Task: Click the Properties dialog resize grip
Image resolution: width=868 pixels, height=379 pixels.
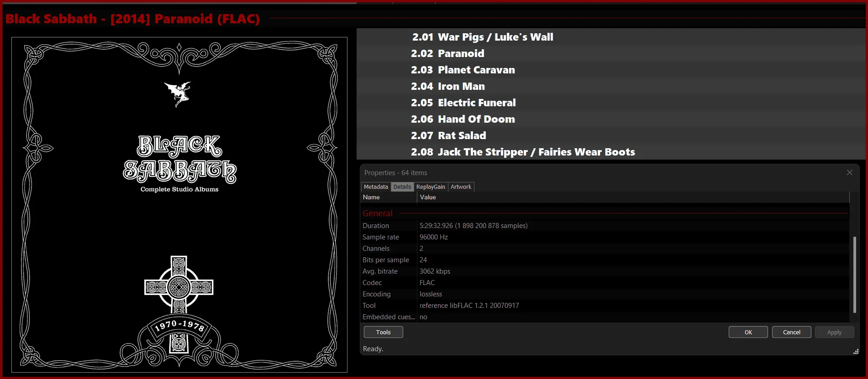Action: [856, 351]
